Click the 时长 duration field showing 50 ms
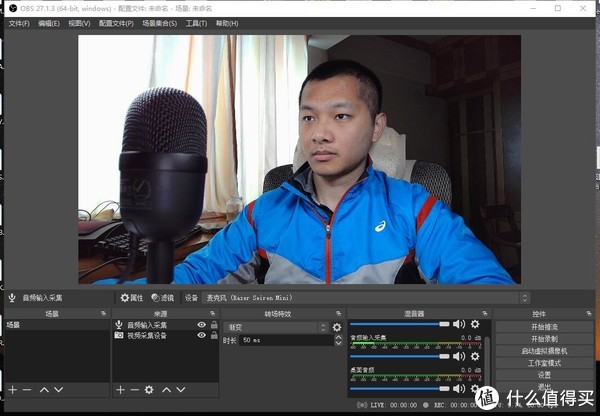 287,340
